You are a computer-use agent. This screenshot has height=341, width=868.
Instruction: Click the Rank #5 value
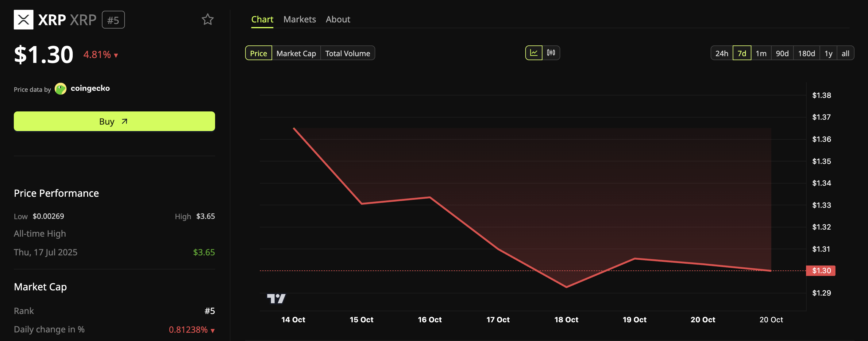pyautogui.click(x=210, y=311)
